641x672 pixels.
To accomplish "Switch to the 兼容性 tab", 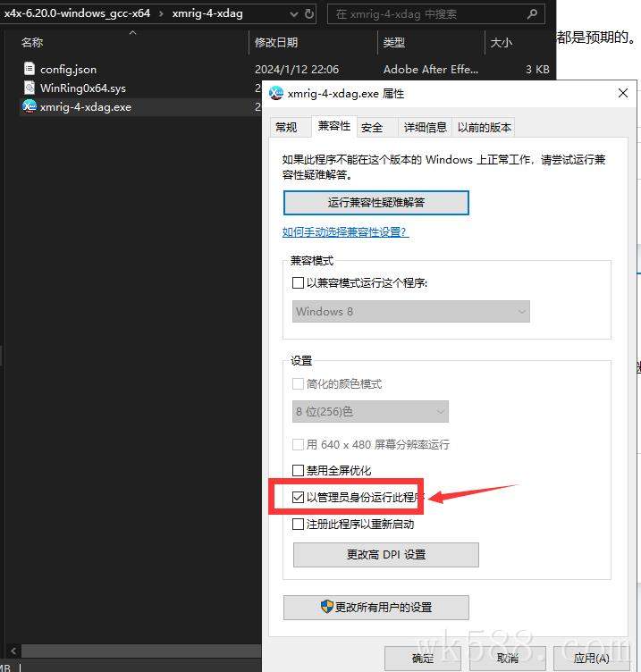I will pos(334,126).
